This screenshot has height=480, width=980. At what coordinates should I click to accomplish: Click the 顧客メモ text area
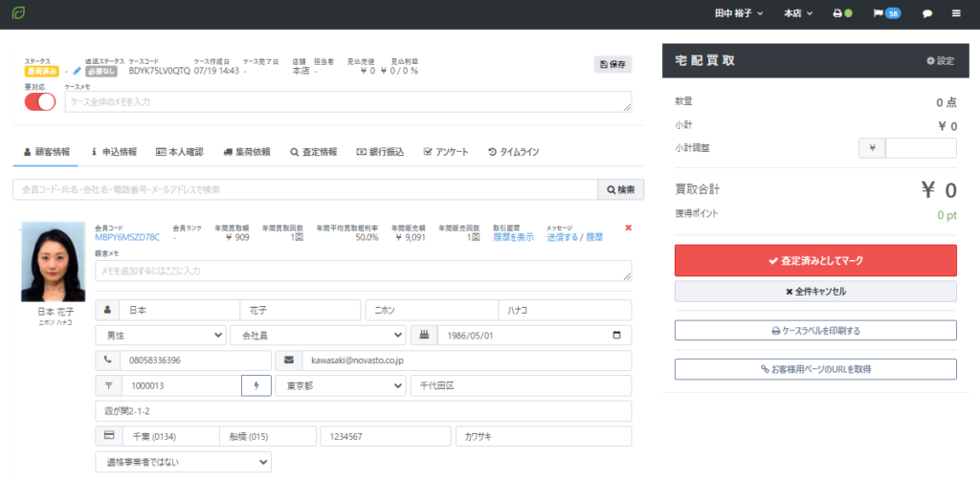pos(363,271)
